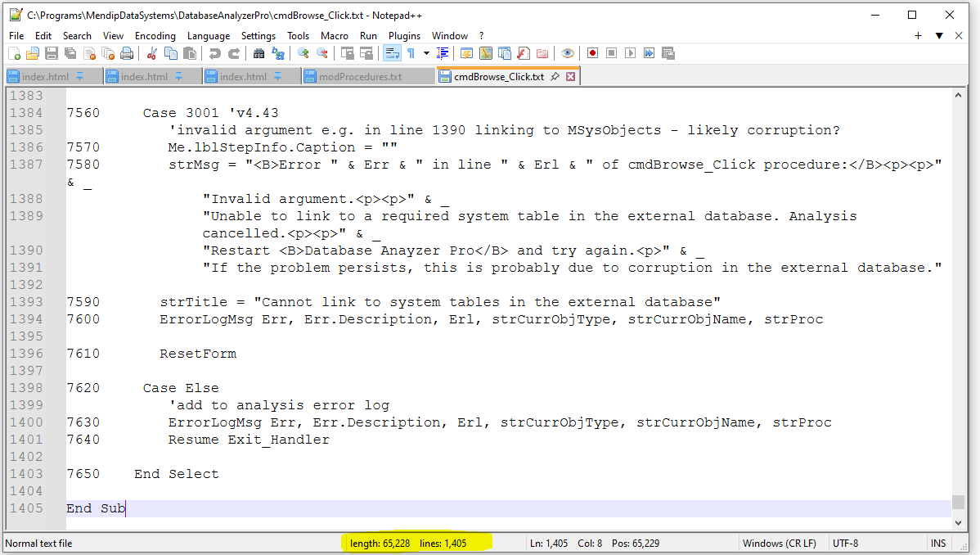Open dropdown arrow beside the pilcrow icon
This screenshot has height=555, width=980.
tap(426, 54)
